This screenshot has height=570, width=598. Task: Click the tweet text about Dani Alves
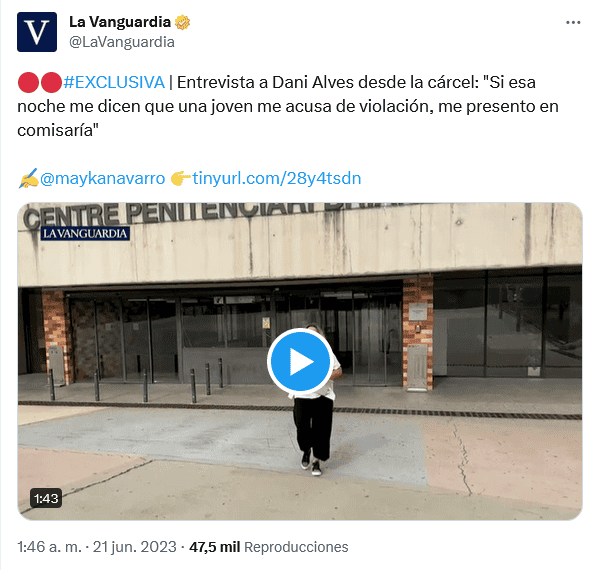pos(288,106)
